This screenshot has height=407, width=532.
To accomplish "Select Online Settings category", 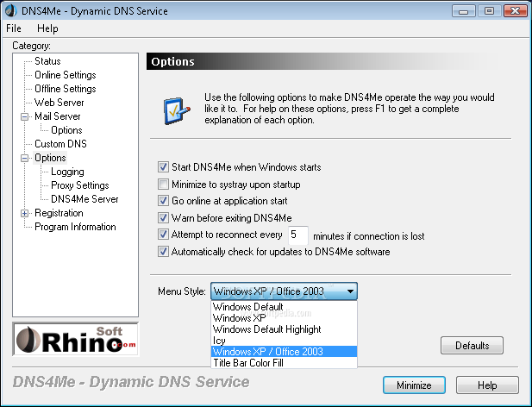I will [x=66, y=75].
